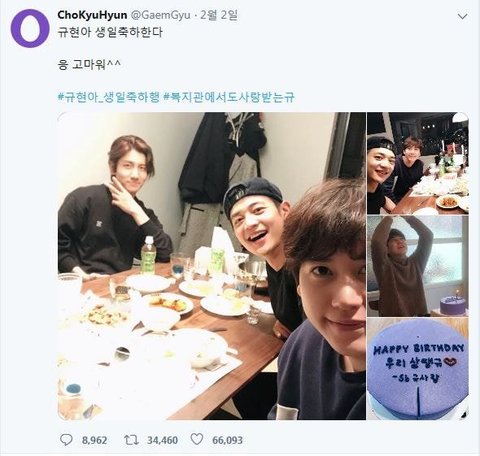
Task: Open the Happy Birthday cake photo
Action: click(x=418, y=369)
